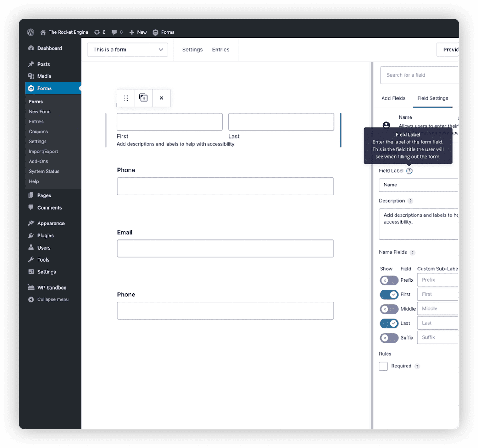The height and width of the screenshot is (448, 478).
Task: Grab the block drag handle above the Name field
Action: pos(126,98)
